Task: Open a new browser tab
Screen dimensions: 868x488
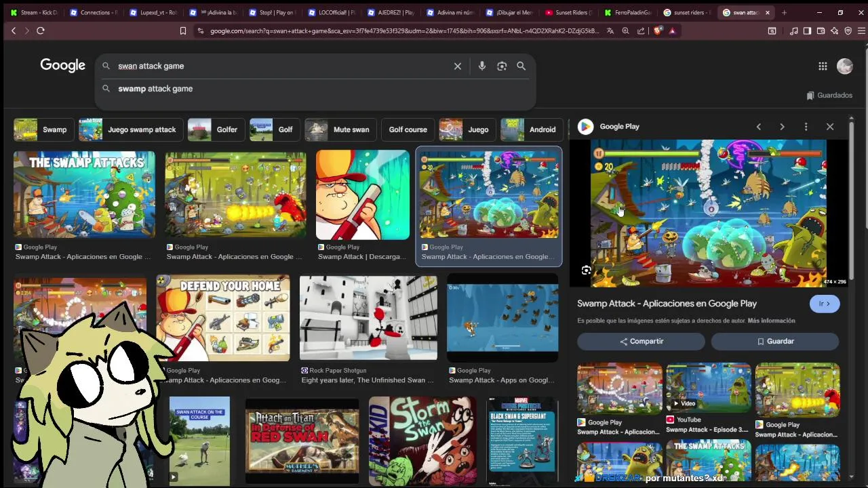Action: point(784,12)
